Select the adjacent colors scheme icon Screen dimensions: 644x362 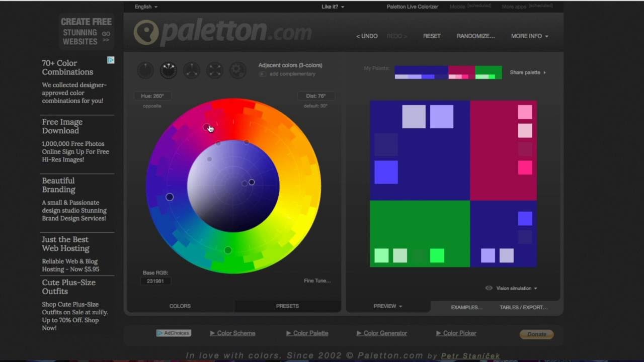(169, 70)
